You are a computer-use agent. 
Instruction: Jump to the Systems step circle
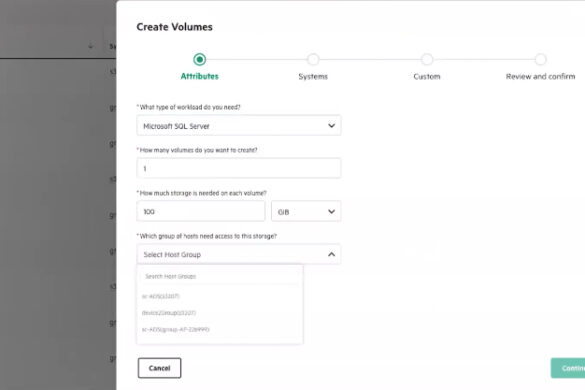[313, 59]
